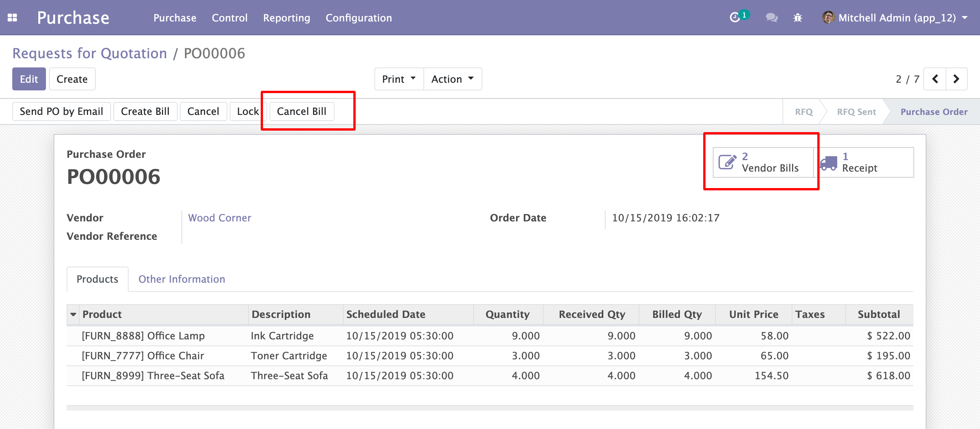Open Receipt truck icon button
Image resolution: width=980 pixels, height=429 pixels.
[864, 162]
